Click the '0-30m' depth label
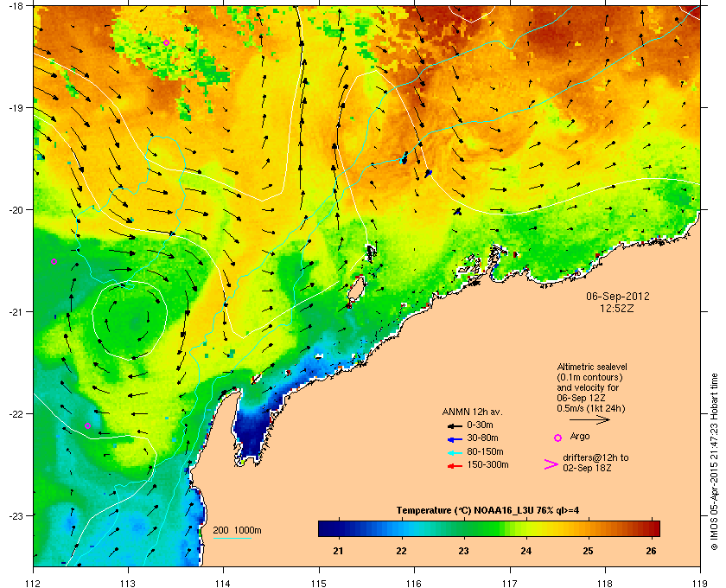 click(x=480, y=425)
